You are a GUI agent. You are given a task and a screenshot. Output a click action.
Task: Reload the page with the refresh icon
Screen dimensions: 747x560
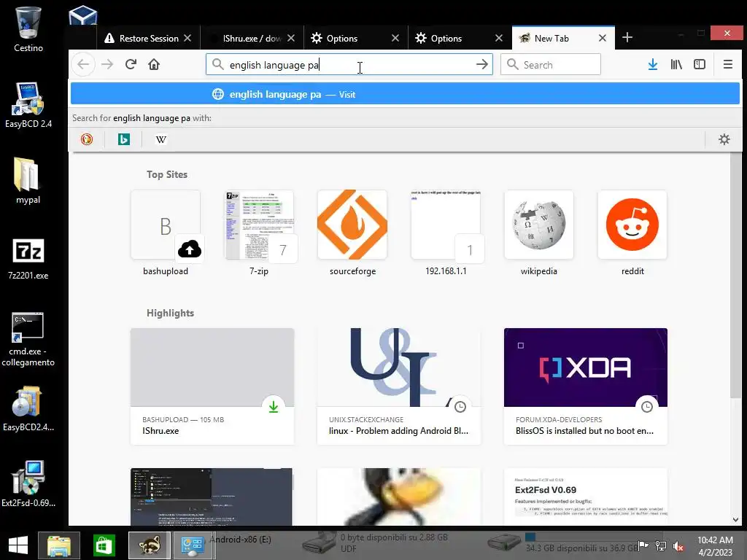pyautogui.click(x=131, y=64)
